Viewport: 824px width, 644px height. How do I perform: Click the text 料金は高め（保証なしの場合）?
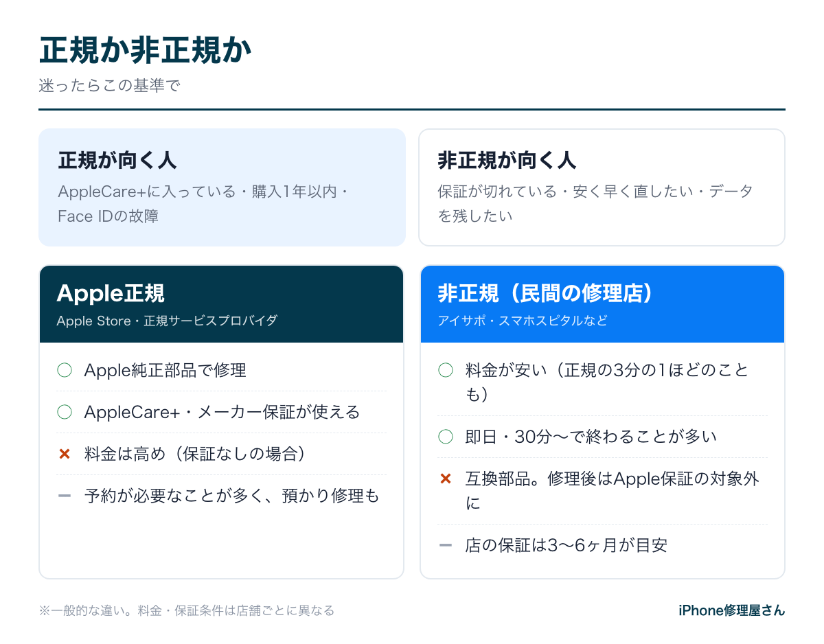point(194,454)
